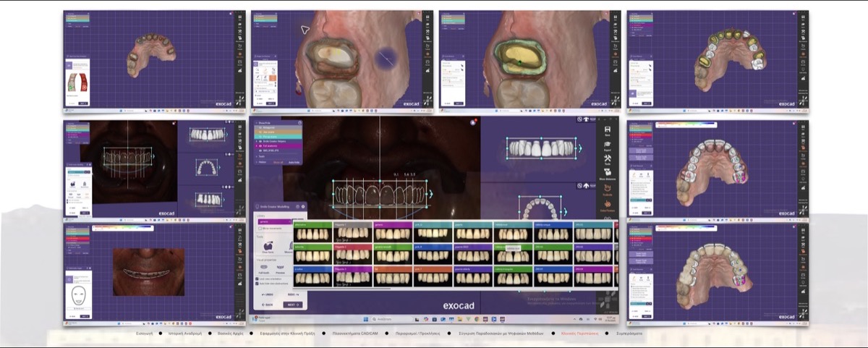Open Windows Start button in center screenshot taskbar
The width and height of the screenshot is (868, 348).
367,318
